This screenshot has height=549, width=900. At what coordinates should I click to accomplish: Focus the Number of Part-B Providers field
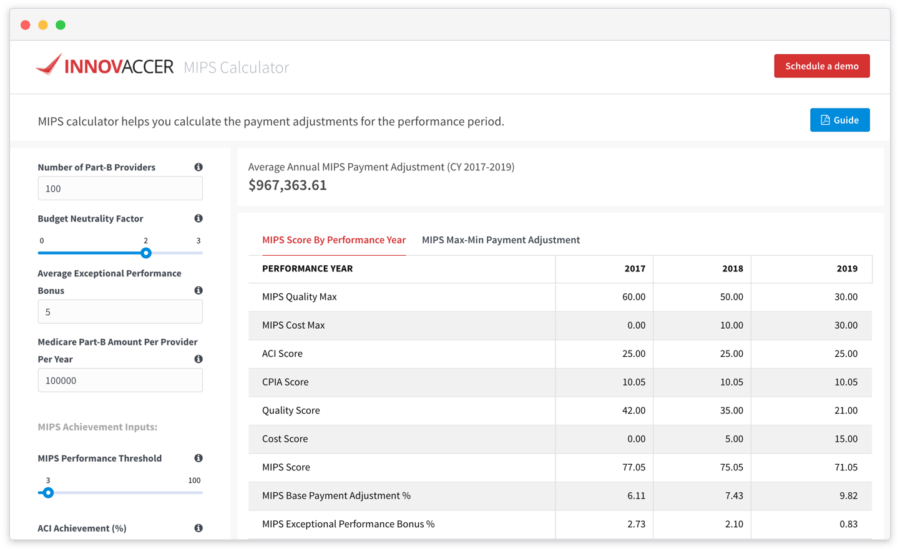pos(120,188)
